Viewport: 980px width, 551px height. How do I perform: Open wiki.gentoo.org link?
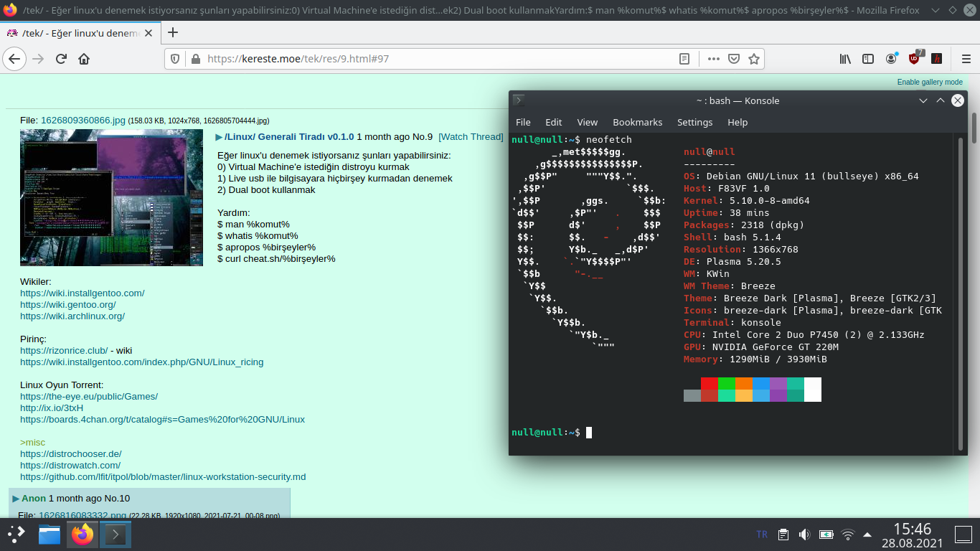click(68, 304)
